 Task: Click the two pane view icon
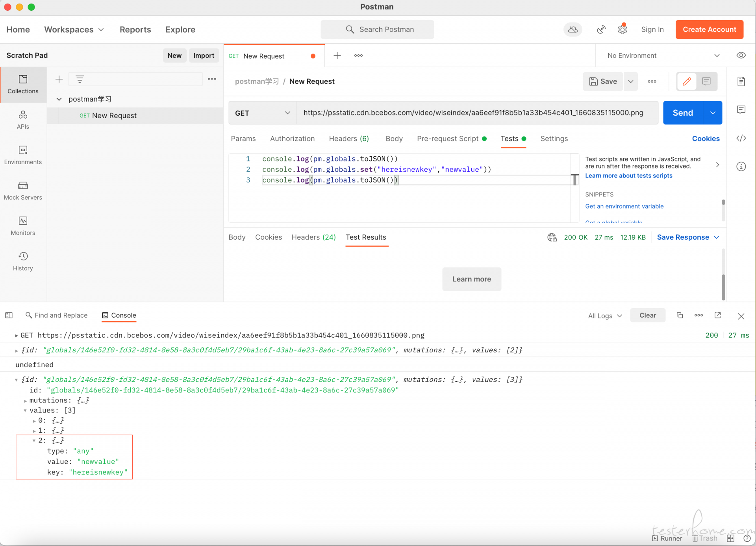[x=731, y=538]
